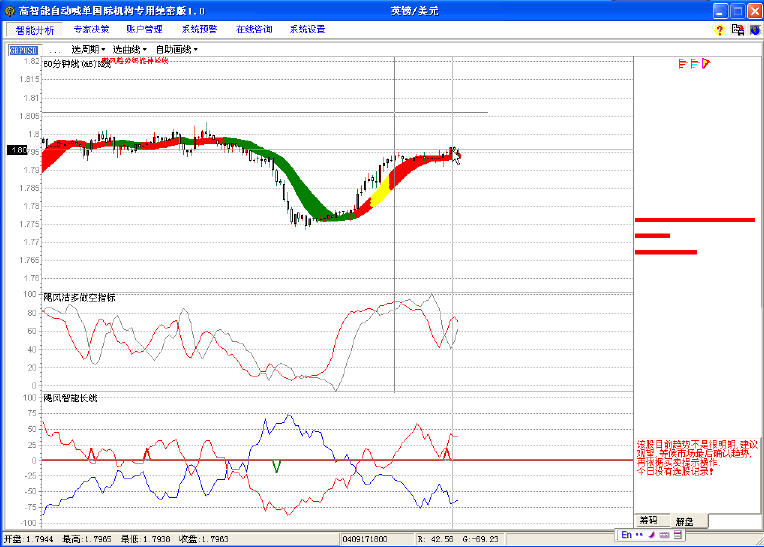Click the red and cyan bars icon
Screen dimensions: 764x547
tap(694, 64)
